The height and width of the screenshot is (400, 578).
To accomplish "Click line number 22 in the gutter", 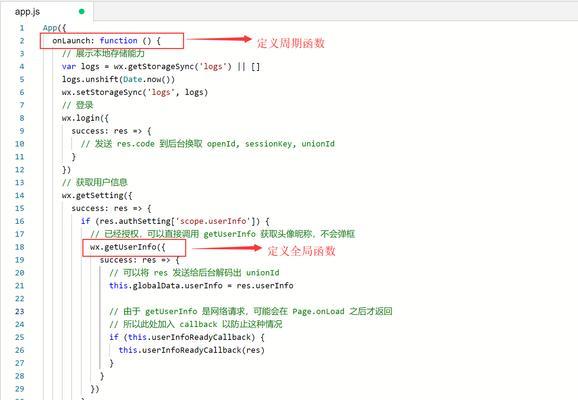I will [x=20, y=299].
